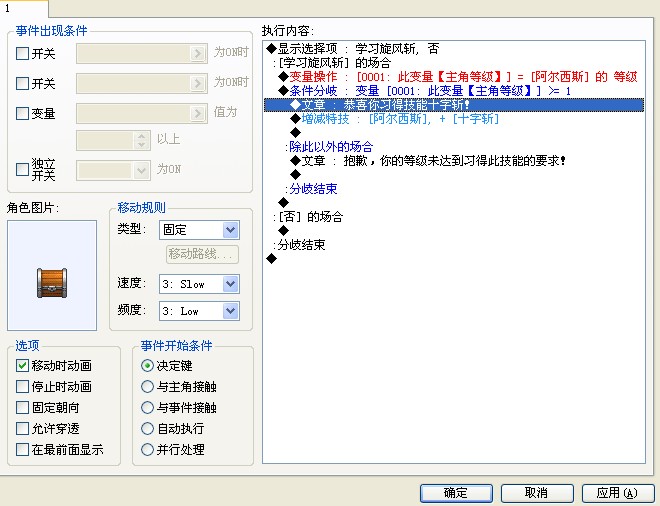The height and width of the screenshot is (506, 660).
Task: Select the [否] 的场合 line
Action: (454, 217)
